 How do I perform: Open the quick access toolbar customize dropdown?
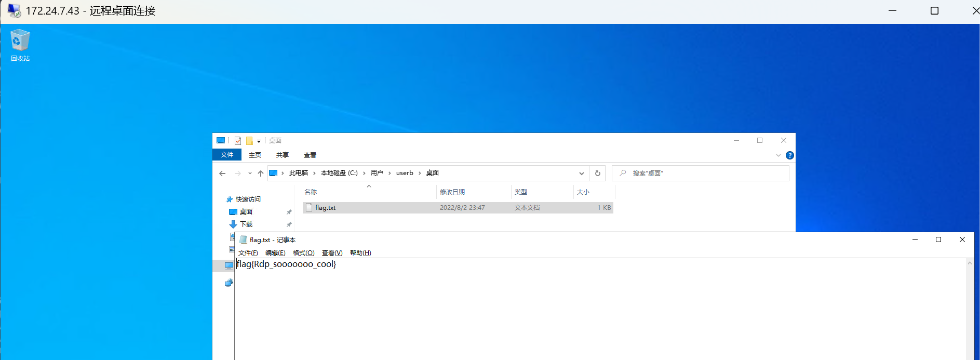pyautogui.click(x=259, y=141)
